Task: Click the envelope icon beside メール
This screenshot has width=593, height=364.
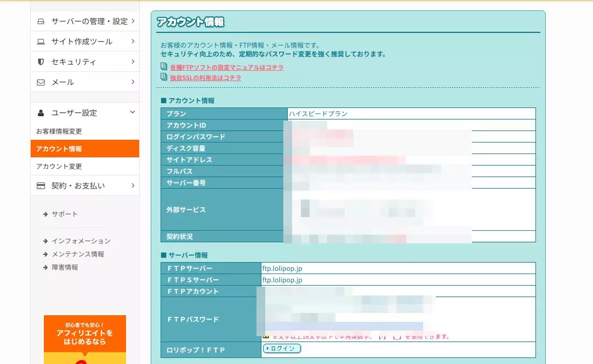Action: point(41,82)
